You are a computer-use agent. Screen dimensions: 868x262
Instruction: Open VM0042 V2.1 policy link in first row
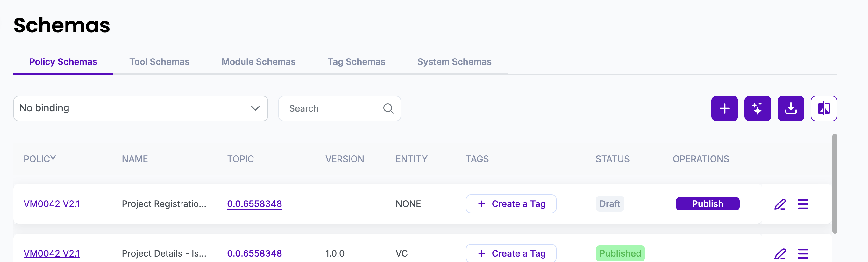click(52, 204)
